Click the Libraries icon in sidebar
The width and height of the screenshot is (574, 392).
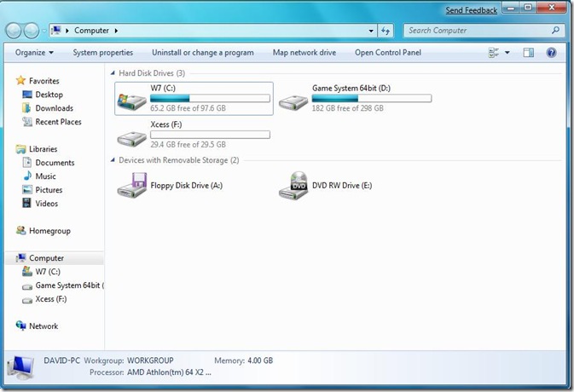20,149
